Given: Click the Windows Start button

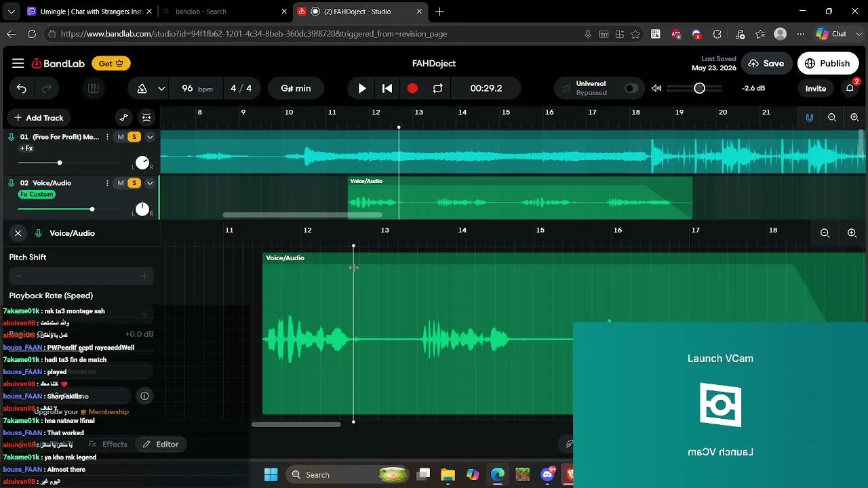Looking at the screenshot, I should pyautogui.click(x=271, y=474).
